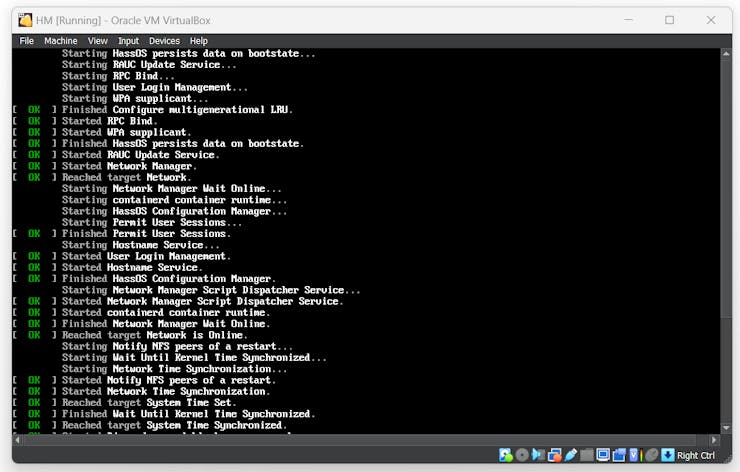Click the 'Starting RPC Bind' line
This screenshot has width=740, height=472.
pyautogui.click(x=118, y=76)
